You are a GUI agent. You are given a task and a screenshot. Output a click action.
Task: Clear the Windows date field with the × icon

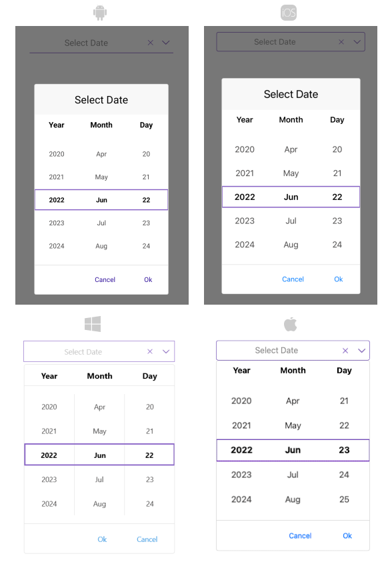point(149,351)
